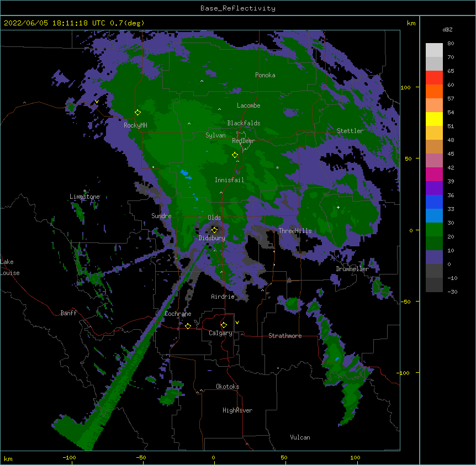Click the Lacombe city label
Viewport: 476px width, 465px height.
pos(248,105)
